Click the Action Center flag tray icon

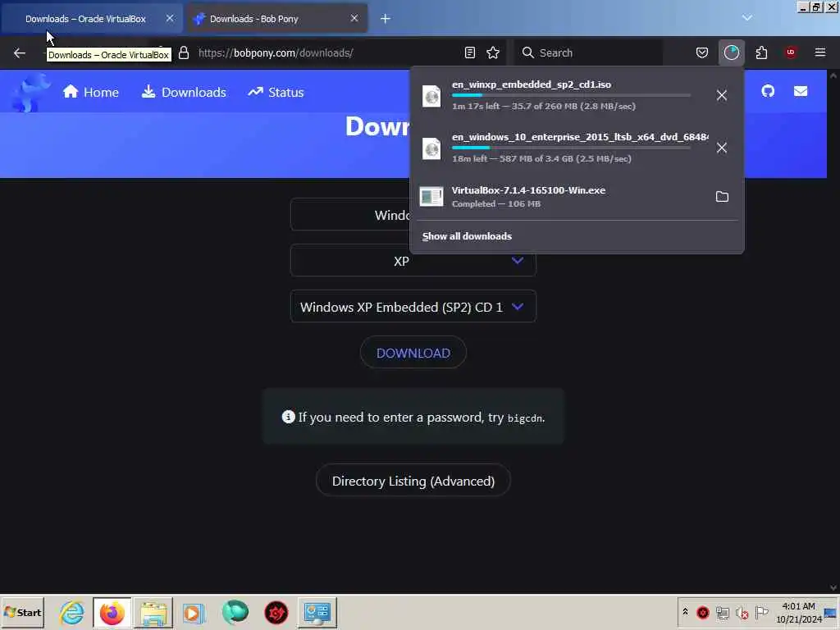click(761, 612)
